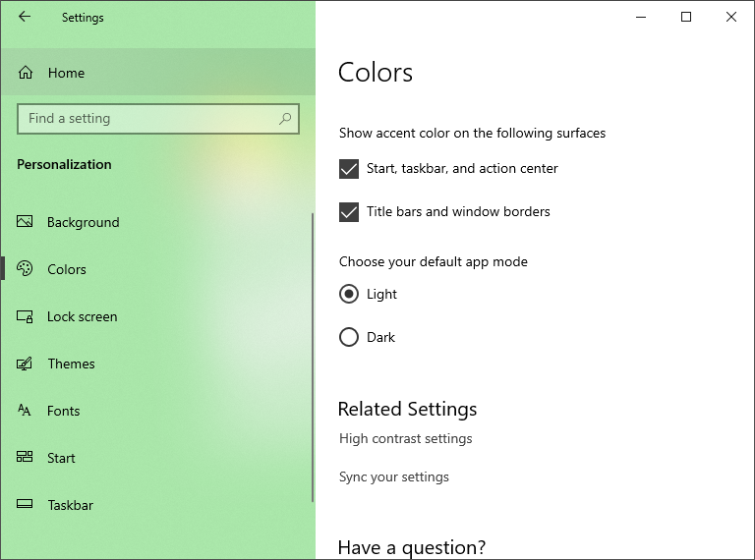Open Sync your settings link
The width and height of the screenshot is (755, 560).
394,476
